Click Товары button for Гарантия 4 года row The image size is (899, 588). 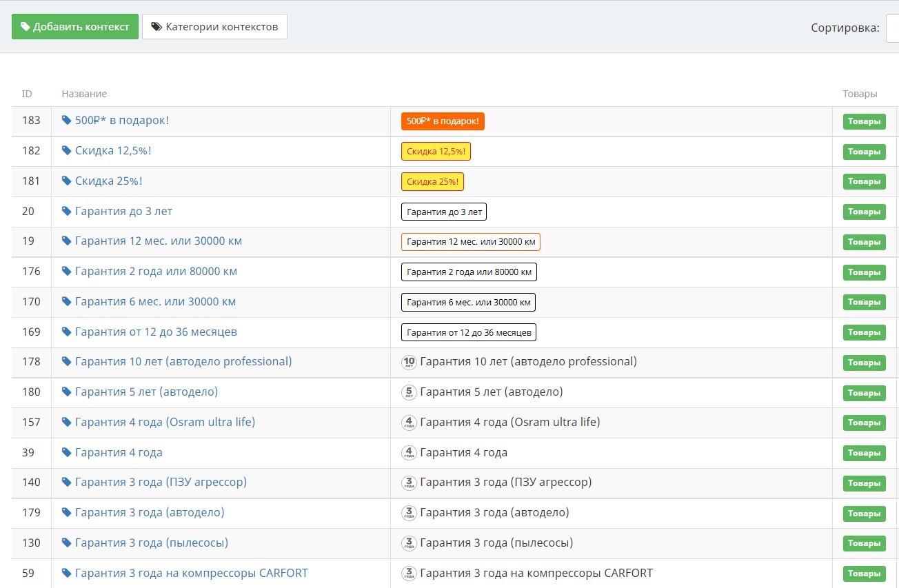coord(864,453)
